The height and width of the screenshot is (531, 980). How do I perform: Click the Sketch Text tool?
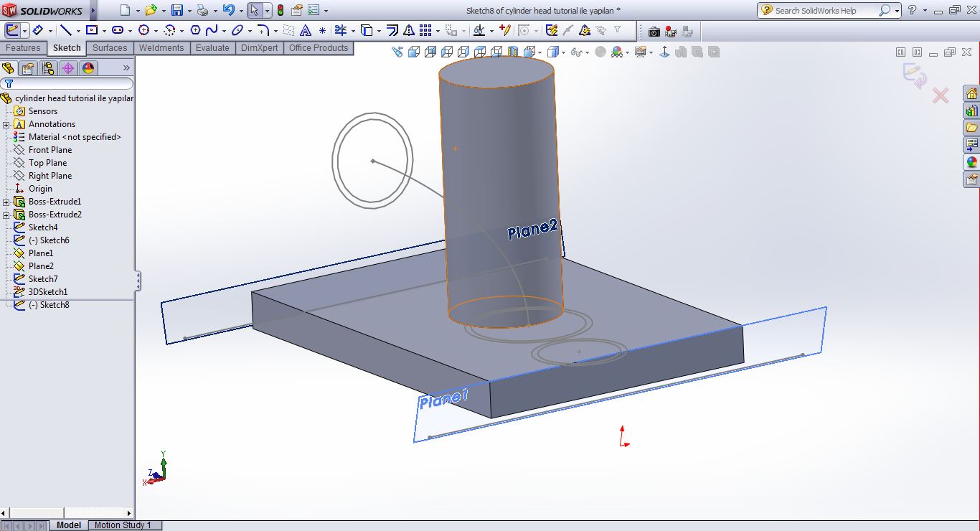(x=306, y=30)
